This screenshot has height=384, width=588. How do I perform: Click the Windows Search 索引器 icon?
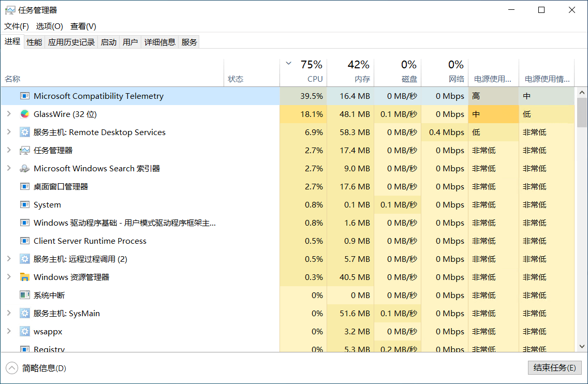tap(25, 168)
